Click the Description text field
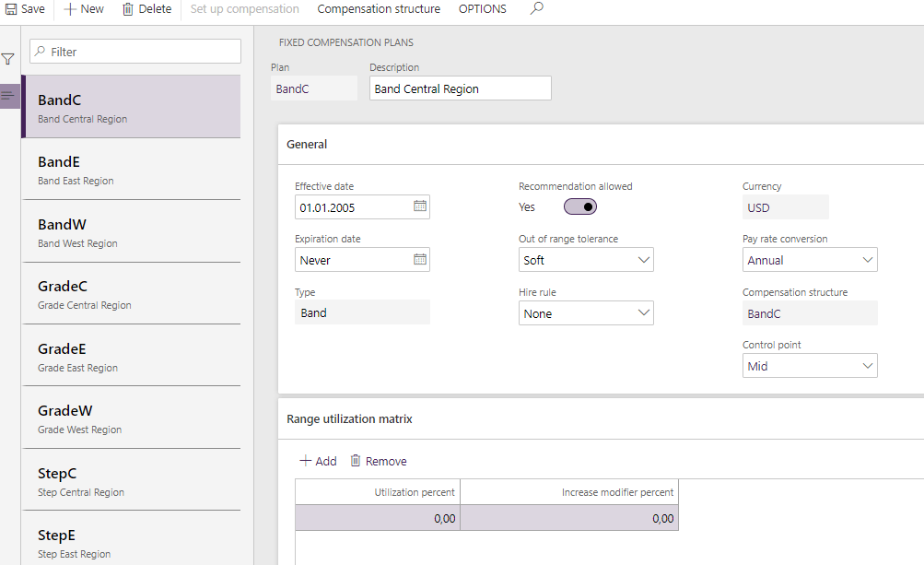 460,88
